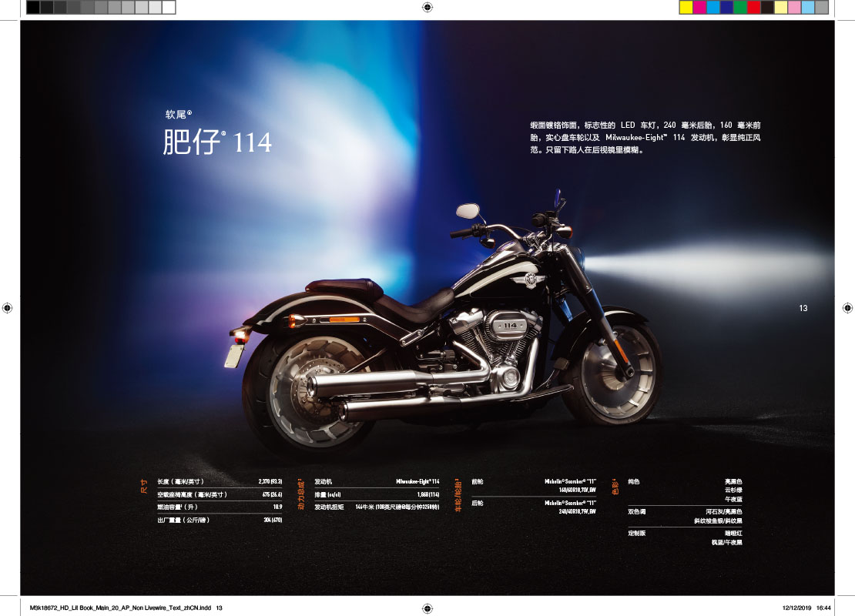Viewport: 855px width, 616px height.
Task: Click the page number 13 on right margin
Action: click(x=803, y=309)
